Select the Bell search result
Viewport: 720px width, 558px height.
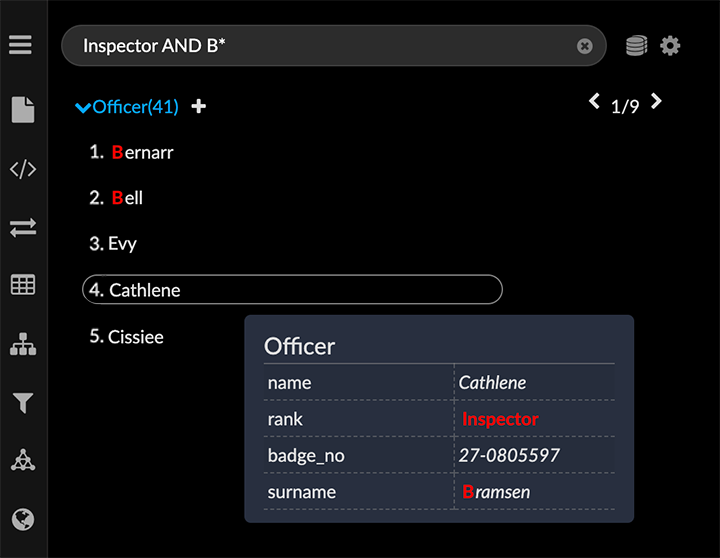[x=127, y=198]
